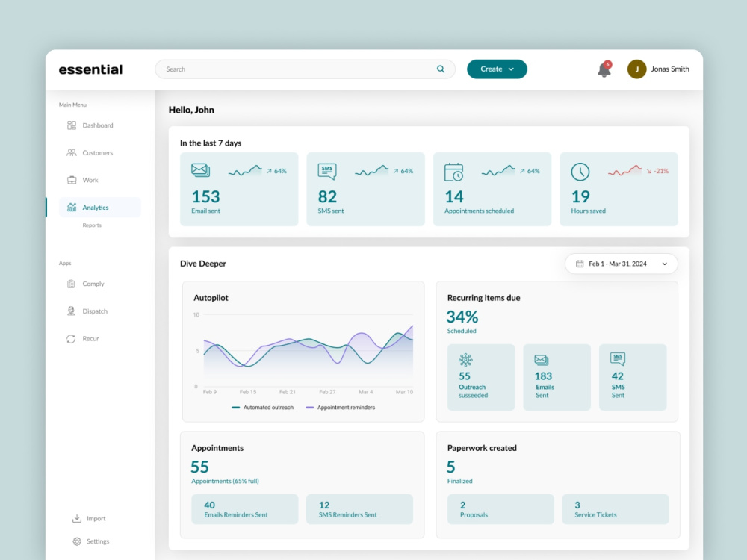Open the notifications bell
747x560 pixels.
coord(604,69)
